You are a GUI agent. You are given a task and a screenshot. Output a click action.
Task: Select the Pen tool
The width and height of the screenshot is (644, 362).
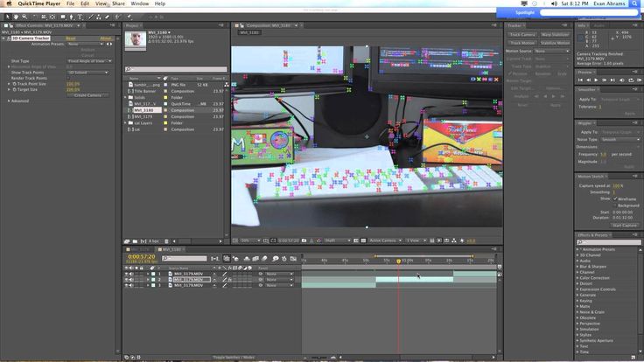72,17
